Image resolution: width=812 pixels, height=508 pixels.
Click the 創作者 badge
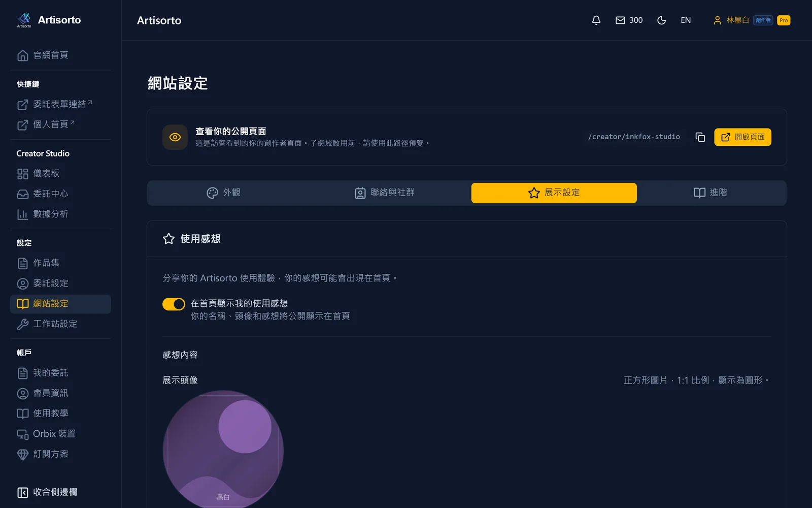point(763,20)
